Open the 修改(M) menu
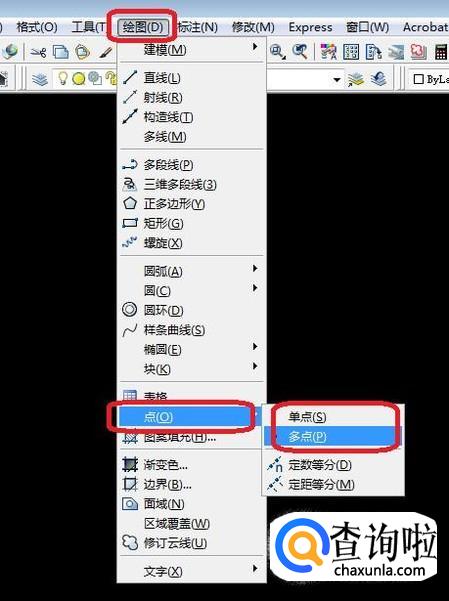Image resolution: width=449 pixels, height=601 pixels. coord(253,27)
